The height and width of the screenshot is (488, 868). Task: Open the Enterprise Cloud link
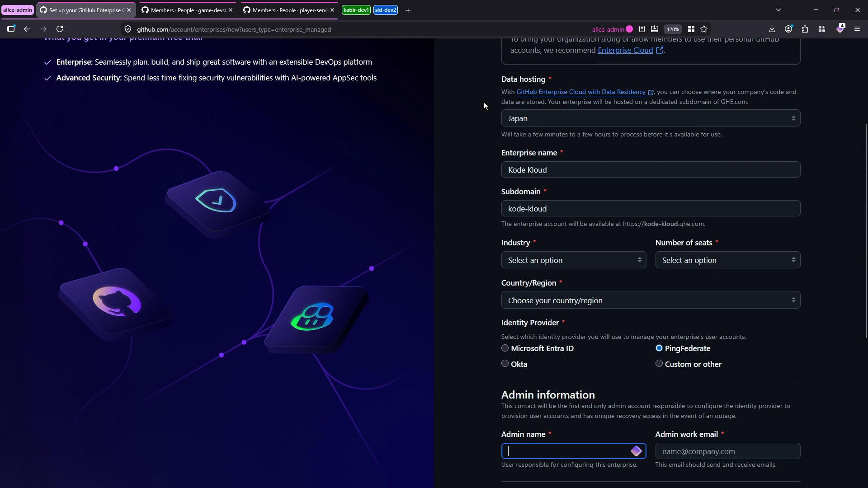pyautogui.click(x=625, y=50)
